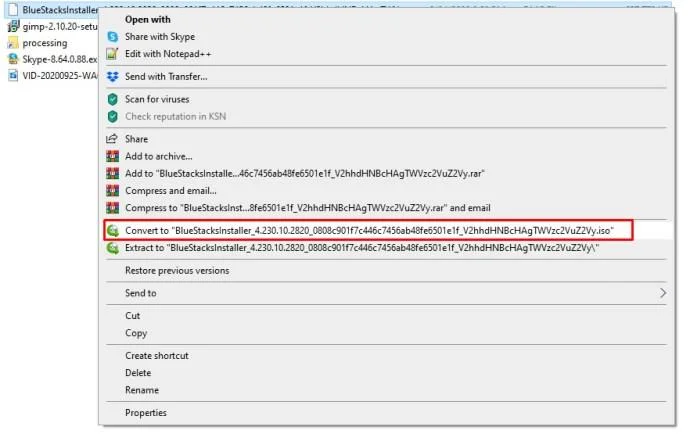690x434 pixels.
Task: Select the VID-20200925-WA file name
Action: pyautogui.click(x=60, y=75)
